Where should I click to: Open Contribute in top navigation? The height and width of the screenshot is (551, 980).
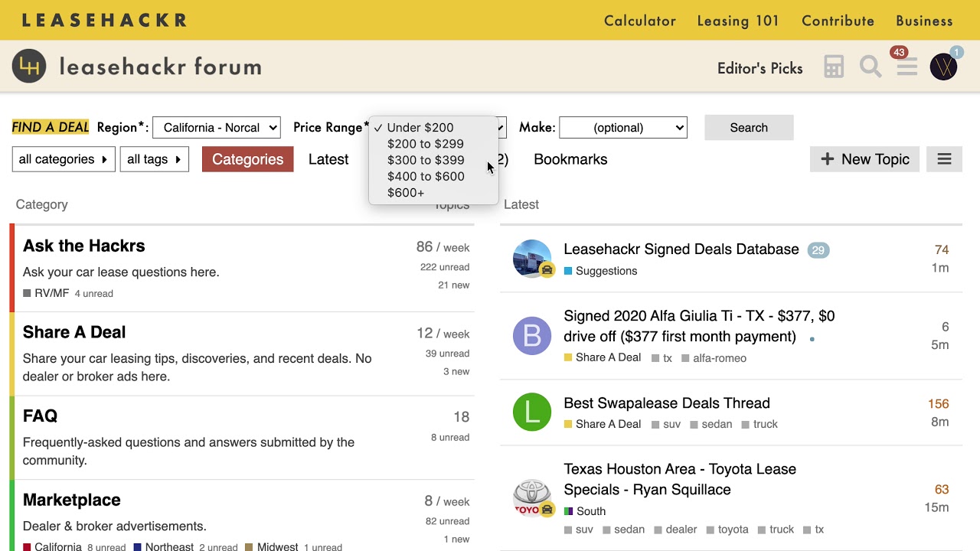[x=838, y=21]
